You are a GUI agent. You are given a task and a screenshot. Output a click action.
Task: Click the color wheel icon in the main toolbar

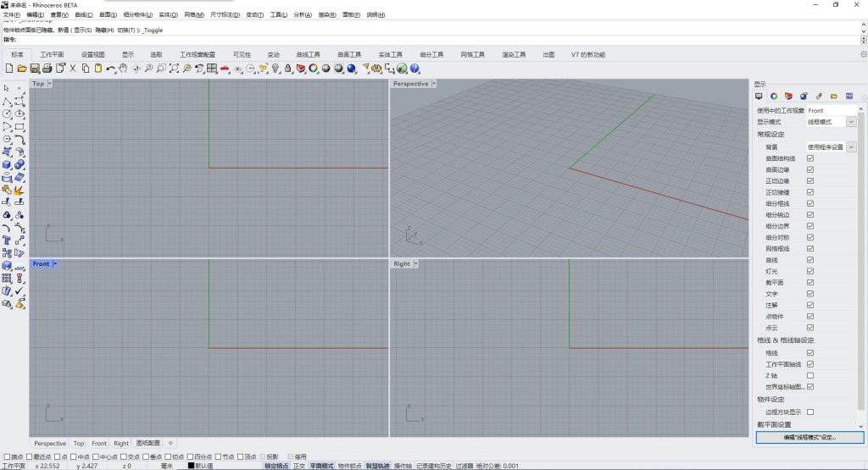pos(314,69)
